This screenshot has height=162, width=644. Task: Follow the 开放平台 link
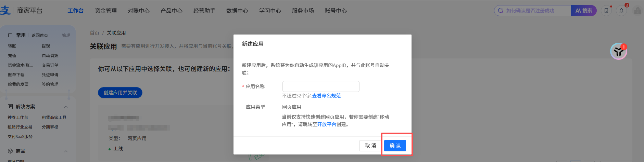click(x=327, y=124)
